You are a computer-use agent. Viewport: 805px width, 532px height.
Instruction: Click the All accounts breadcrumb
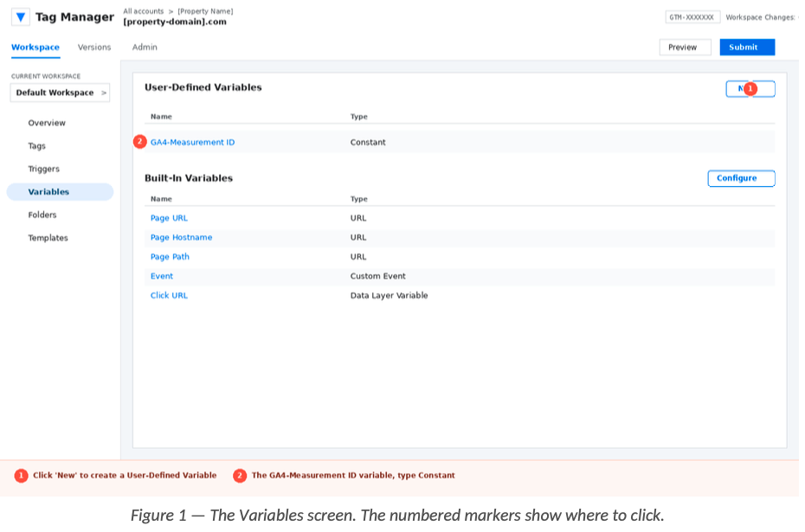[143, 11]
